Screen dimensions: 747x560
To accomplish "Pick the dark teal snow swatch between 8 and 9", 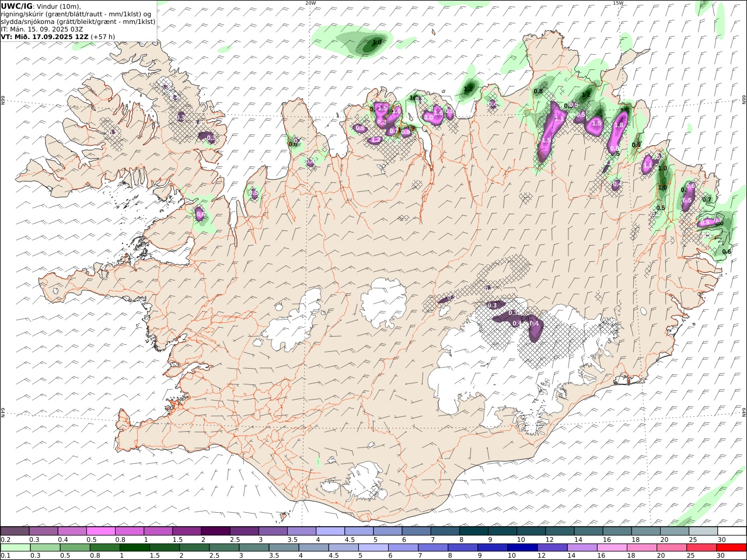I will pos(473,531).
